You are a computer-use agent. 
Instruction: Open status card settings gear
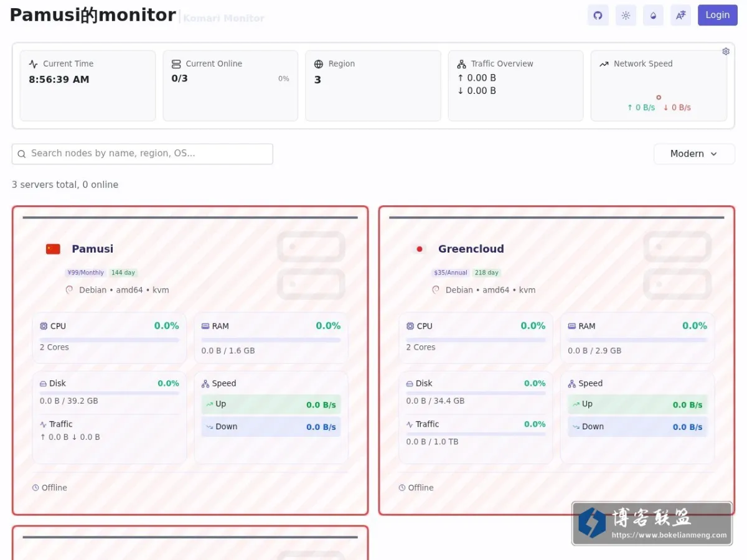tap(726, 52)
